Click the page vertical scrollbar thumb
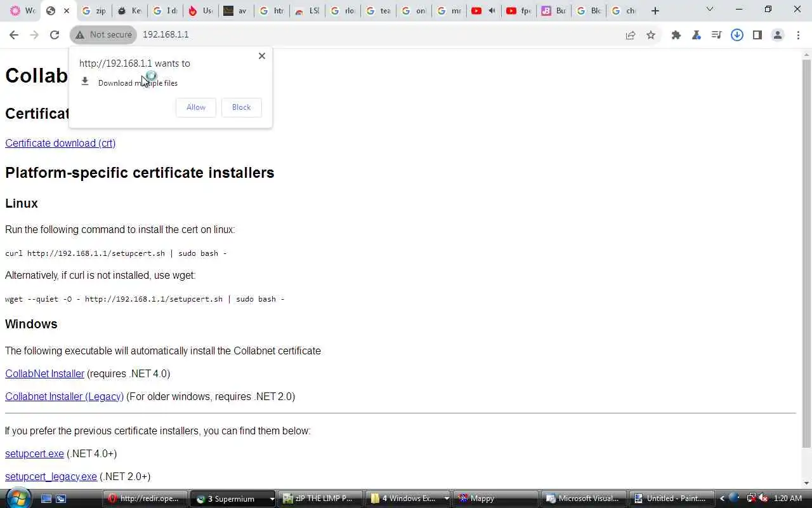The image size is (812, 508). coord(806,254)
